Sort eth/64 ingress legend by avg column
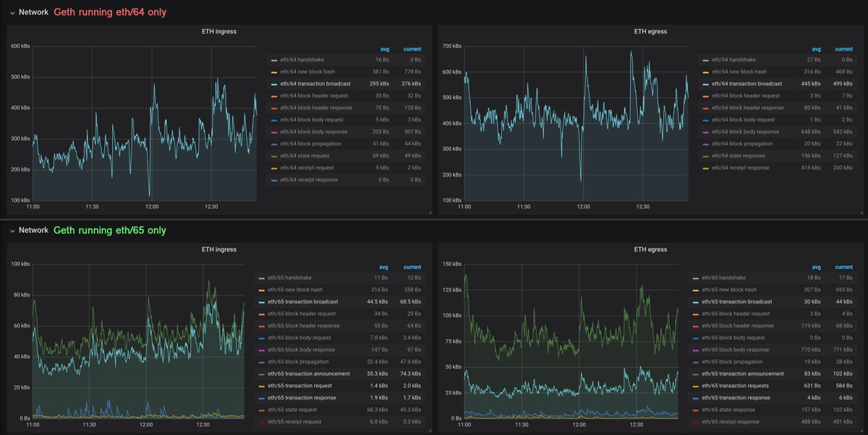This screenshot has width=868, height=435. 384,49
